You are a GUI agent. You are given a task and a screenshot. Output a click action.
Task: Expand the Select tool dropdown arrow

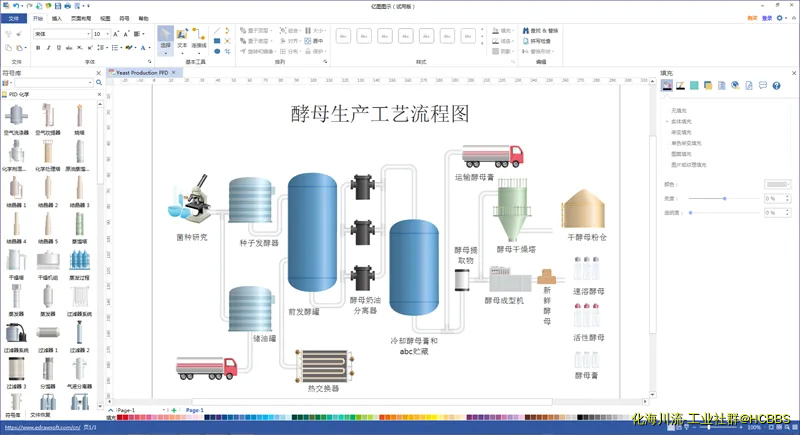click(165, 53)
